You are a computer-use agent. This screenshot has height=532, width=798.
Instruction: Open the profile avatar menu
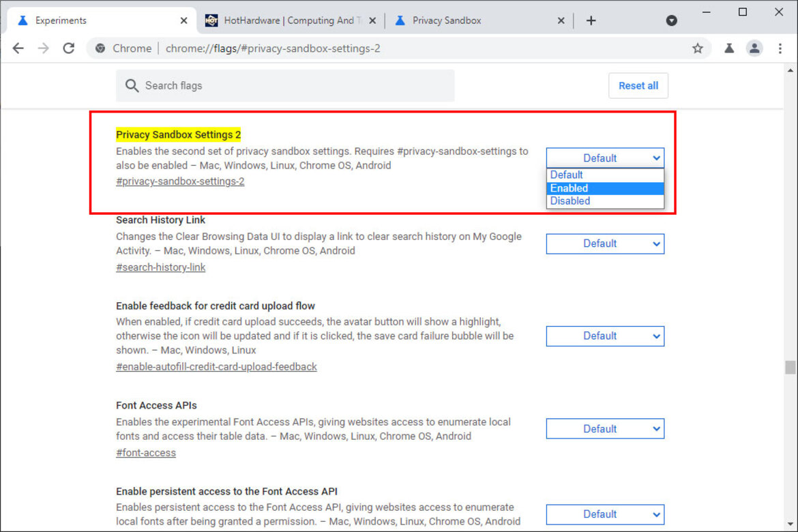click(x=754, y=48)
